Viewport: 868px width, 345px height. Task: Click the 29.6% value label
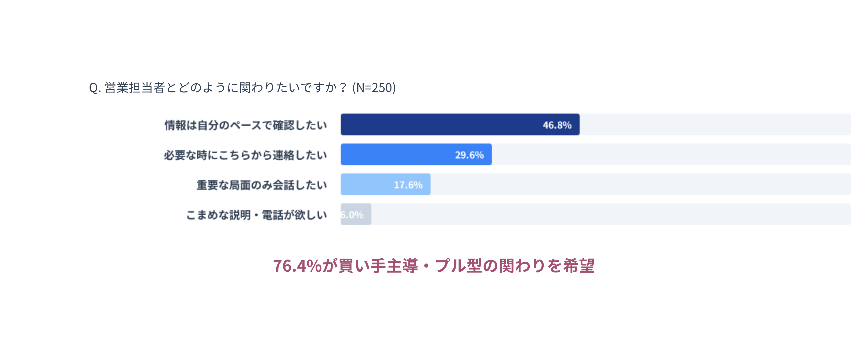(469, 155)
